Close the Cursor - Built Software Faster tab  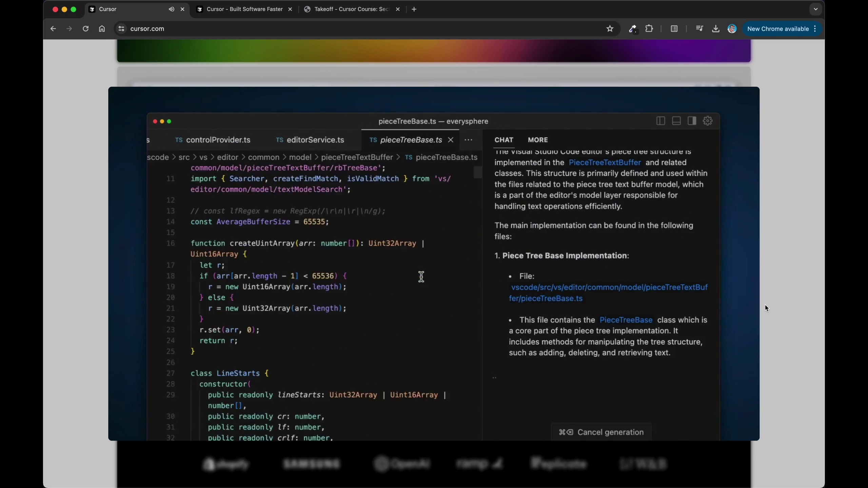click(x=290, y=9)
